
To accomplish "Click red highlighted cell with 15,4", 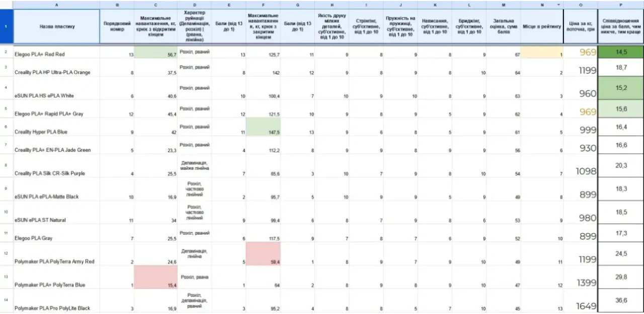I will [155, 277].
